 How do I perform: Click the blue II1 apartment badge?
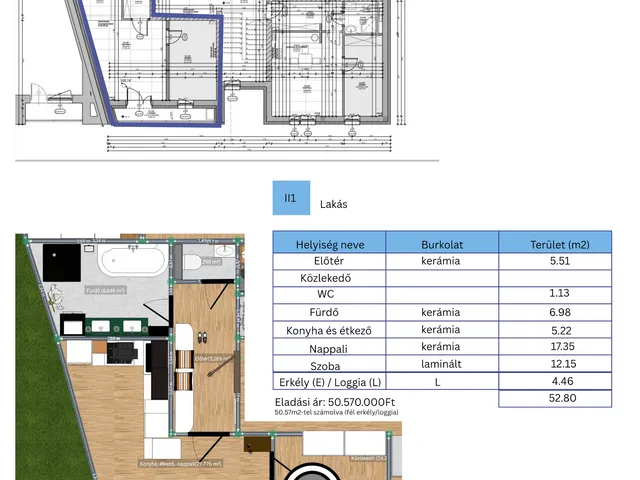click(x=291, y=198)
